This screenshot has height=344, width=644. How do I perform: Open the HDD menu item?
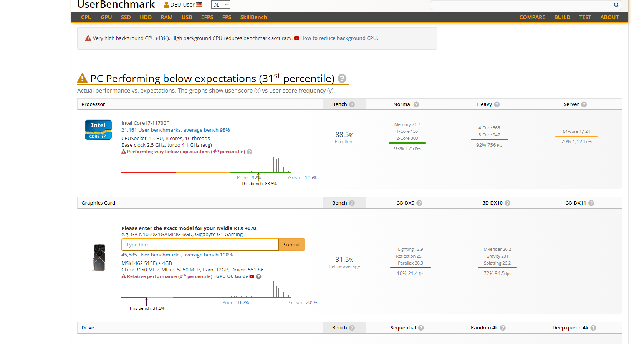click(x=146, y=17)
